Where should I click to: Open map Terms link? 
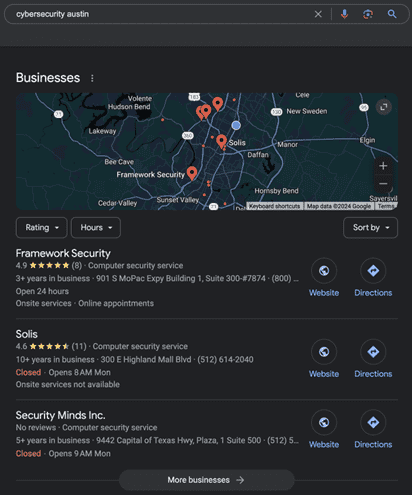(x=386, y=206)
